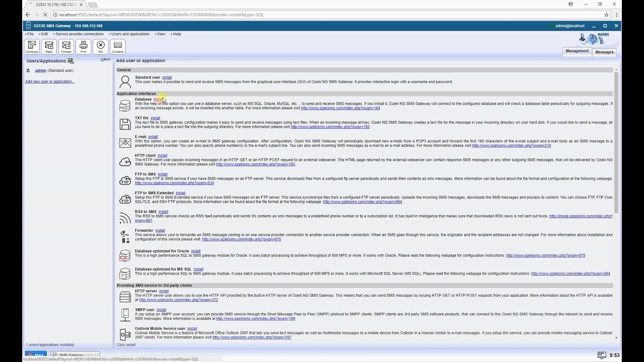Install the HTTP client interface
Image resolution: width=644 pixels, height=362 pixels.
tap(163, 155)
